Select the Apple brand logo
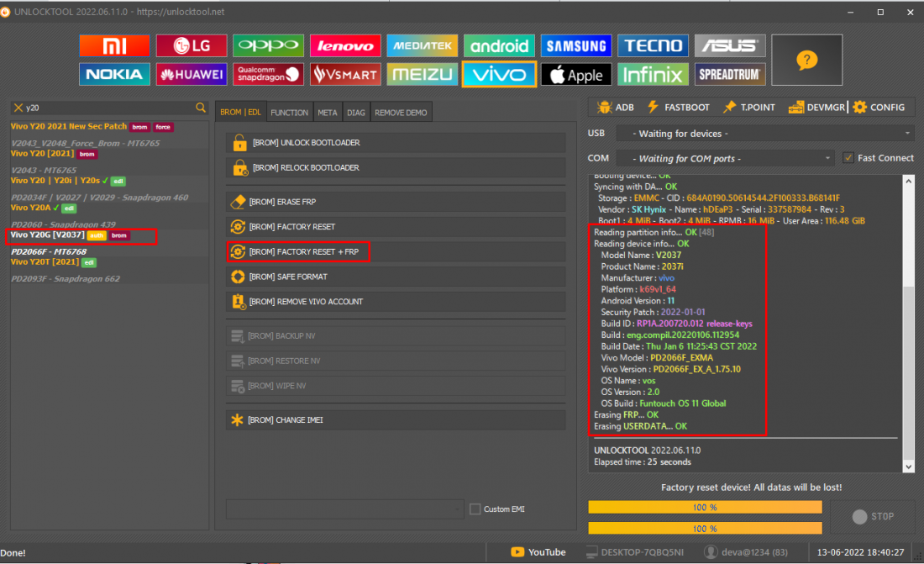The height and width of the screenshot is (564, 924). pyautogui.click(x=575, y=74)
